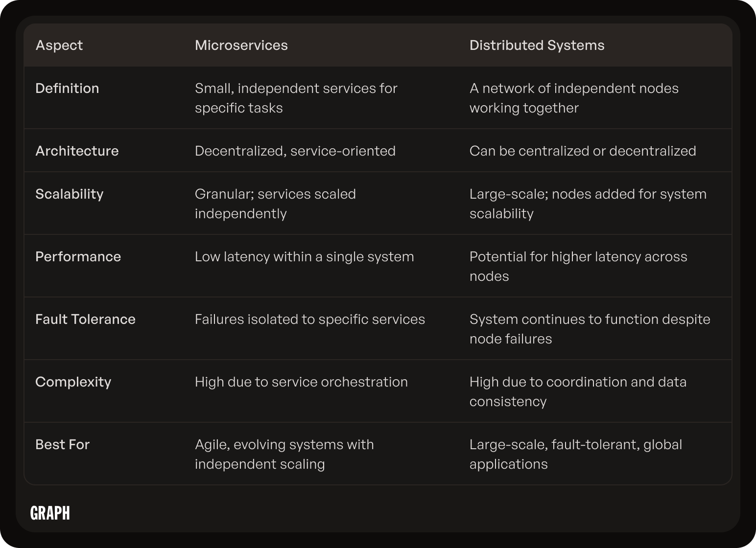756x548 pixels.
Task: Click the "Aspect" column header
Action: pyautogui.click(x=59, y=46)
